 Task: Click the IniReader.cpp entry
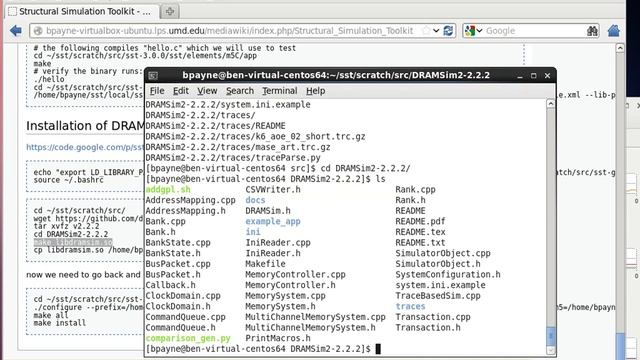(x=278, y=242)
